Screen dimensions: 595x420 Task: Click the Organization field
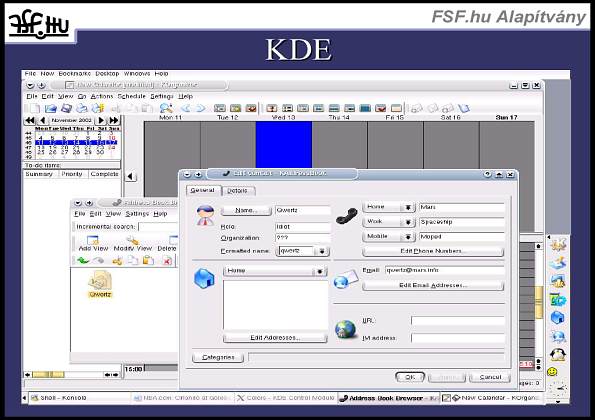[302, 238]
